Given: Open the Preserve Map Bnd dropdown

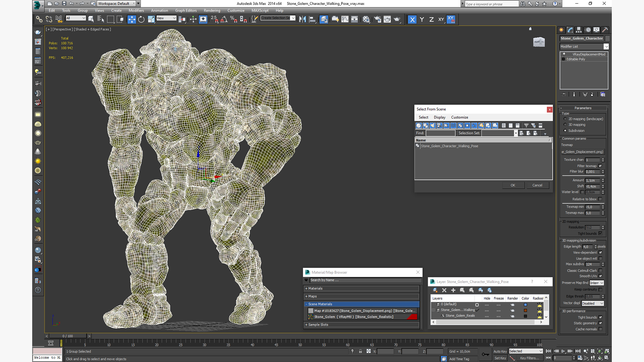Looking at the screenshot, I should pos(597,283).
